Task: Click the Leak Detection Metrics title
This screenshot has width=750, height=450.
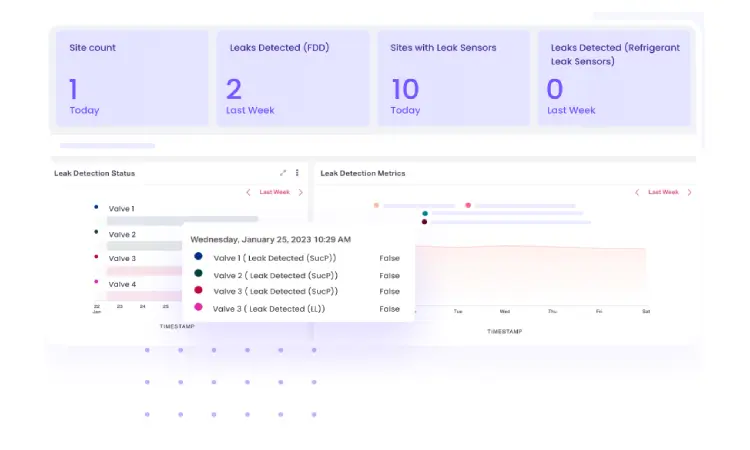Action: coord(363,173)
